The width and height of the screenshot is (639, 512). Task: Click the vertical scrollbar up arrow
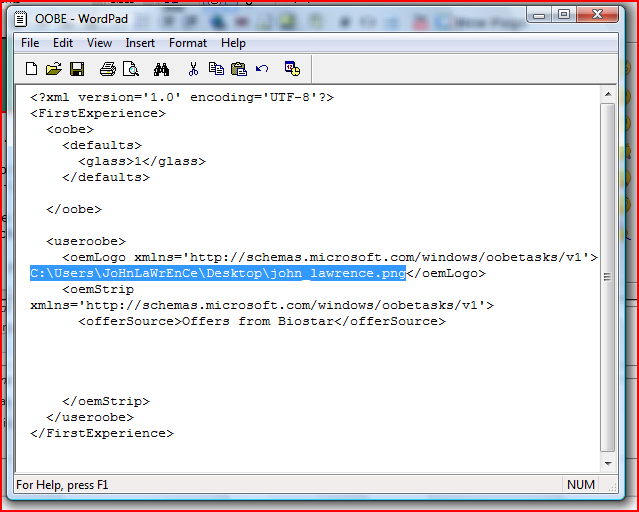coord(609,93)
